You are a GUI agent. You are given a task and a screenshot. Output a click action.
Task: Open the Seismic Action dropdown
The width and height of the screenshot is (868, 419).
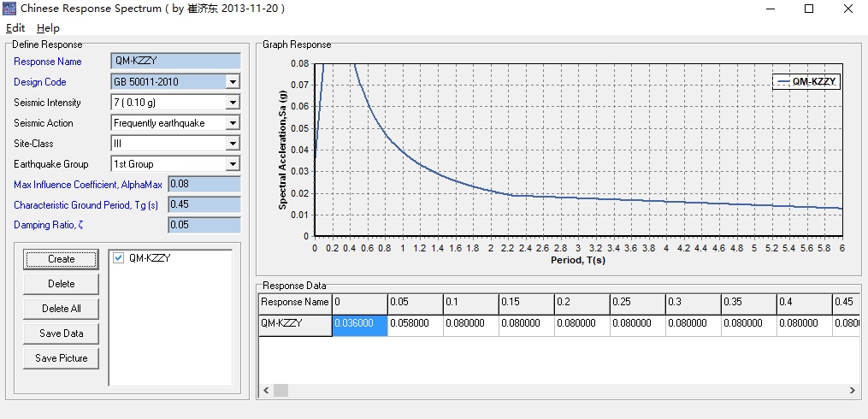click(233, 123)
